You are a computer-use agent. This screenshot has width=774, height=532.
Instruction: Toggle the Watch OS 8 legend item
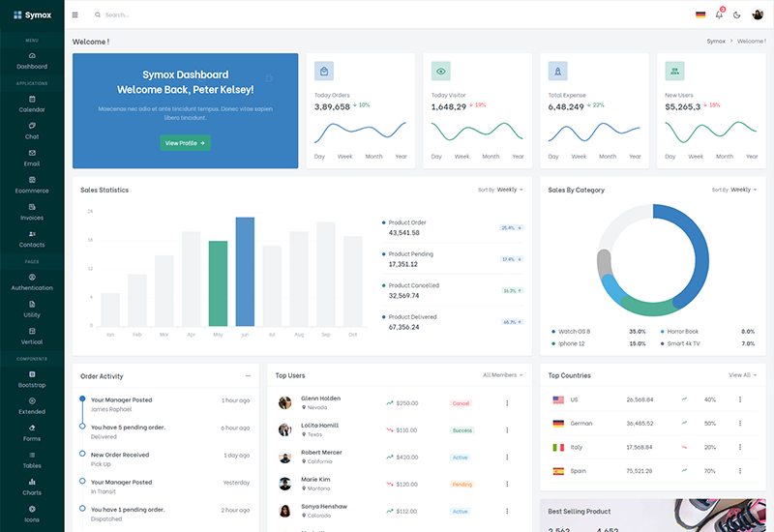tap(574, 332)
